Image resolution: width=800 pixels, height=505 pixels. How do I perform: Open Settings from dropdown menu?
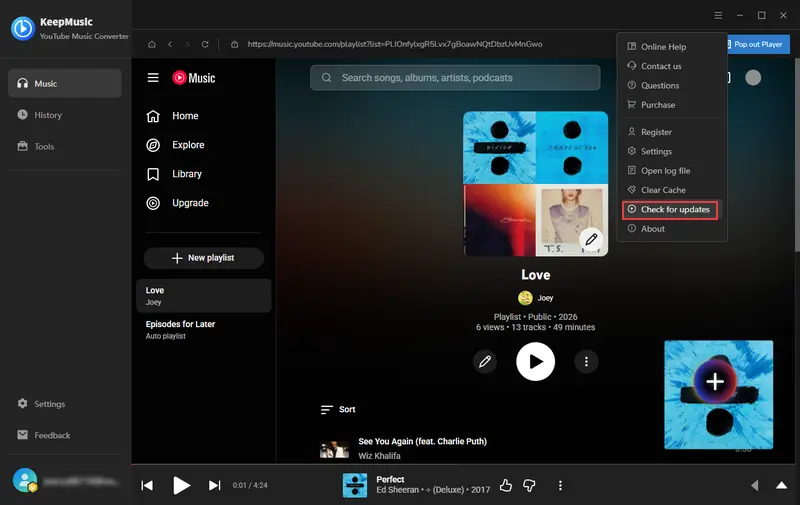[672, 151]
